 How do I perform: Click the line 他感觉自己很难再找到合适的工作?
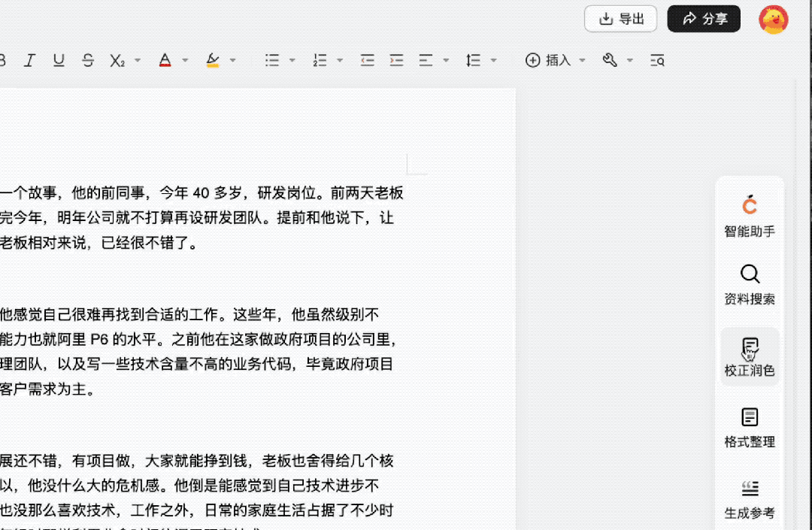(x=112, y=315)
